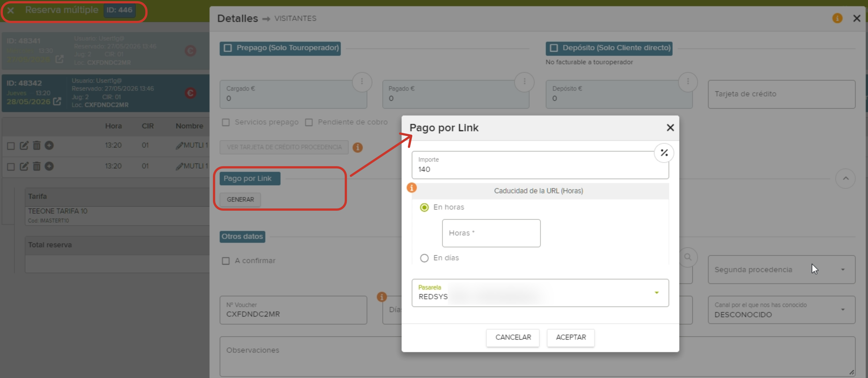Screen dimensions: 868x378
Task: Select reservation card ID 48341
Action: pyautogui.click(x=105, y=51)
